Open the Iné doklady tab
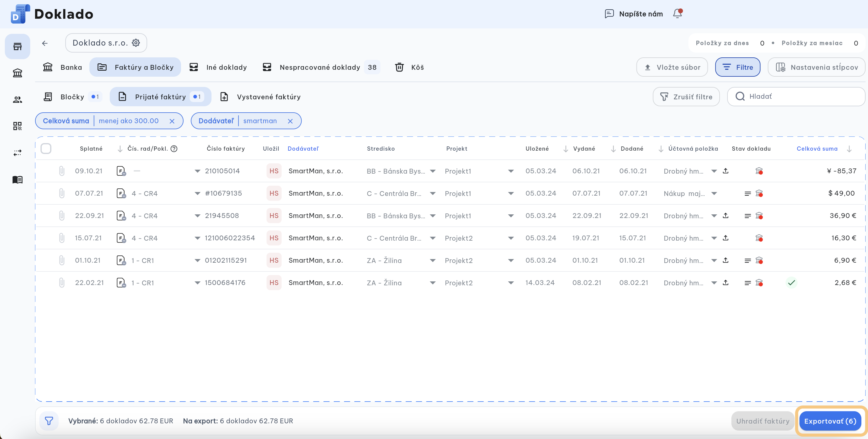Viewport: 868px width, 439px height. pyautogui.click(x=218, y=67)
